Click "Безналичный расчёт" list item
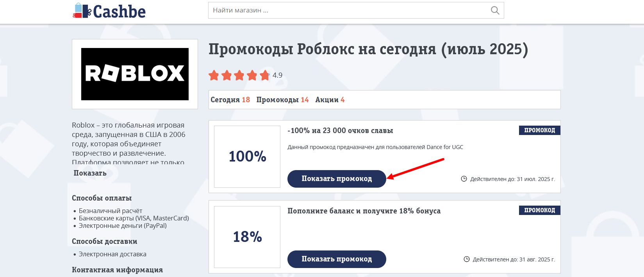644x277 pixels. (x=111, y=211)
